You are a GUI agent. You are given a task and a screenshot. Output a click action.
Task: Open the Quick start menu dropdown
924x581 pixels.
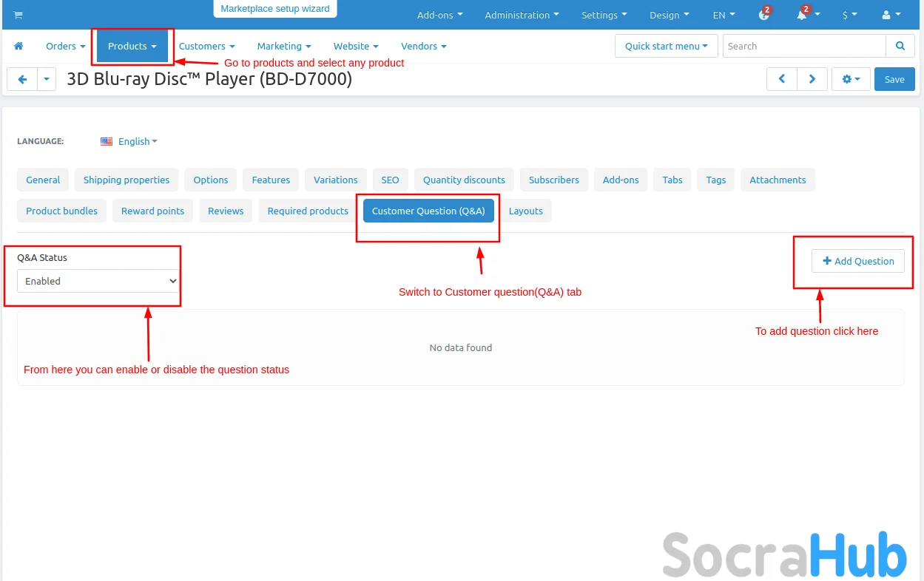click(666, 46)
